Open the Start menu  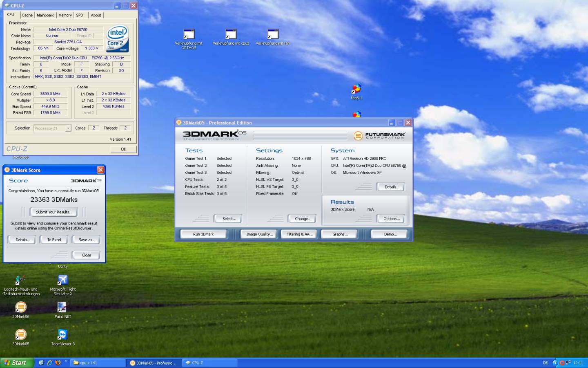[x=17, y=363]
